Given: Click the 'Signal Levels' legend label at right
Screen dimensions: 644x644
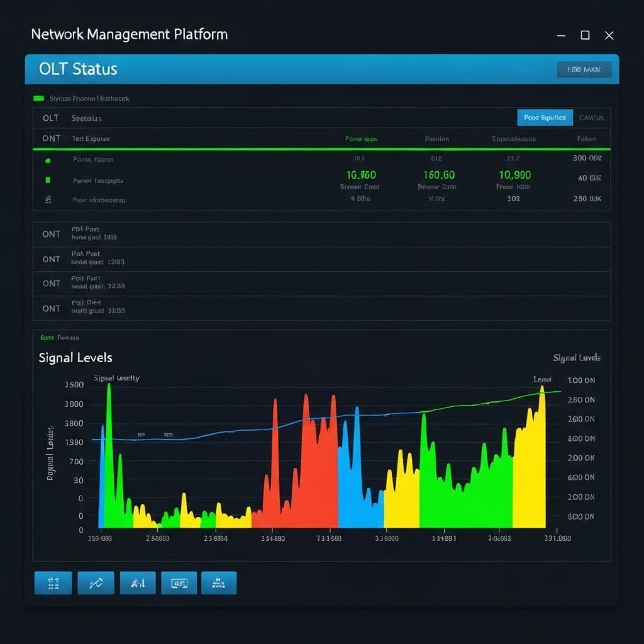Looking at the screenshot, I should pos(577,358).
